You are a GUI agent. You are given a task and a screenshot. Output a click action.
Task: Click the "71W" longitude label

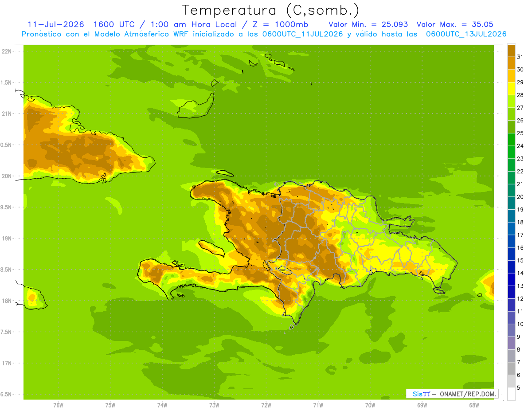point(318,405)
